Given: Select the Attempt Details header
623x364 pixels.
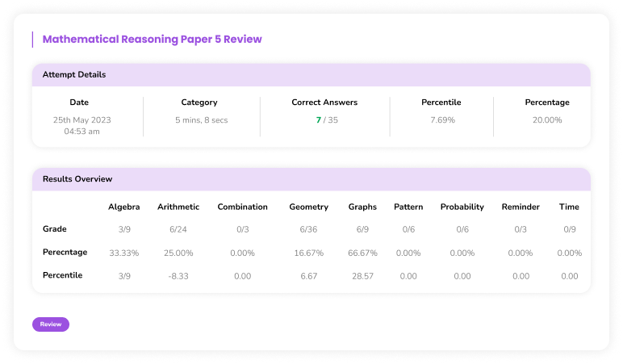Looking at the screenshot, I should click(x=74, y=75).
